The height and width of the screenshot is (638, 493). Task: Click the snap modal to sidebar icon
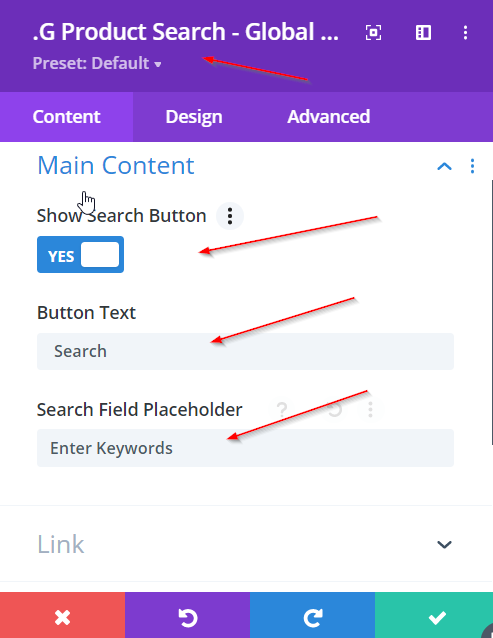coord(423,33)
